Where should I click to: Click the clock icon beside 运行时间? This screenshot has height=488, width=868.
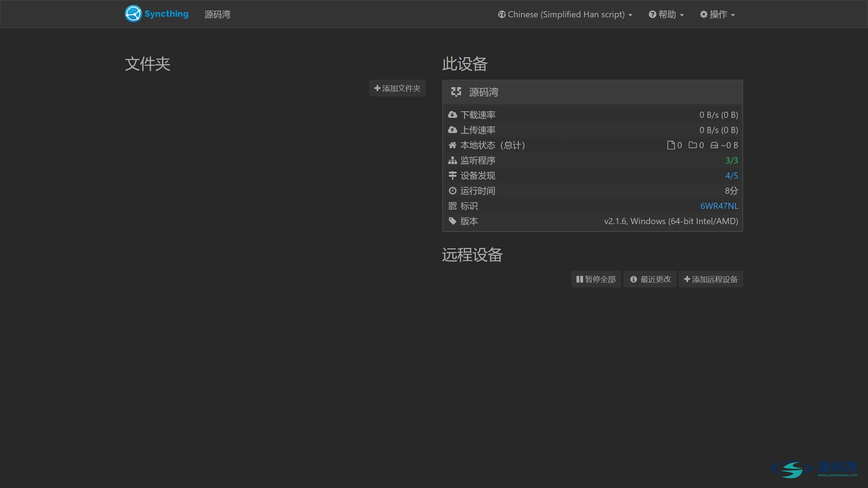(452, 191)
